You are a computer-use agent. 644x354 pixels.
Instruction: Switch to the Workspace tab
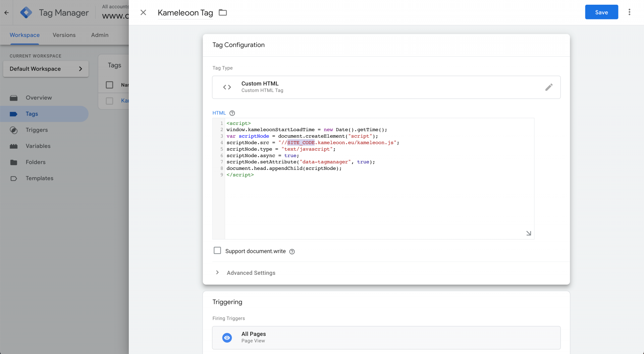(x=24, y=35)
